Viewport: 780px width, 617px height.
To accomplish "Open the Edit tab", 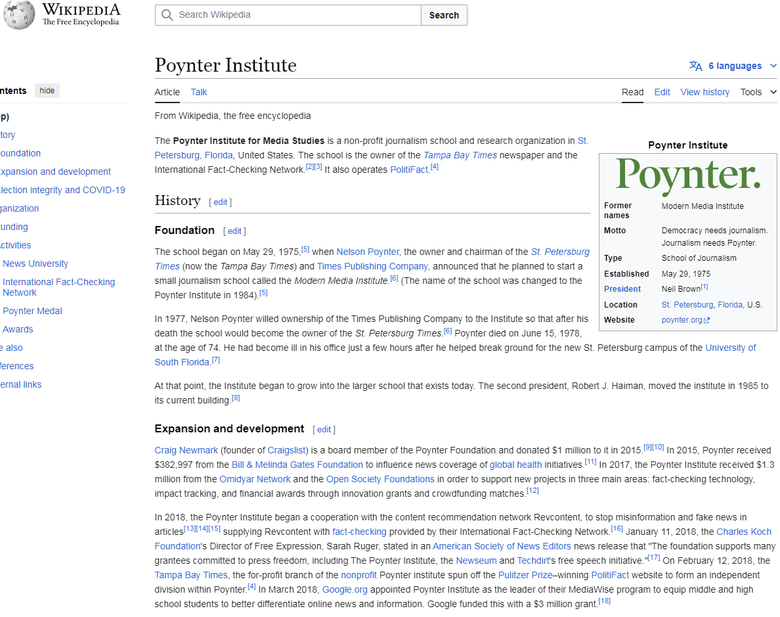I will [662, 92].
